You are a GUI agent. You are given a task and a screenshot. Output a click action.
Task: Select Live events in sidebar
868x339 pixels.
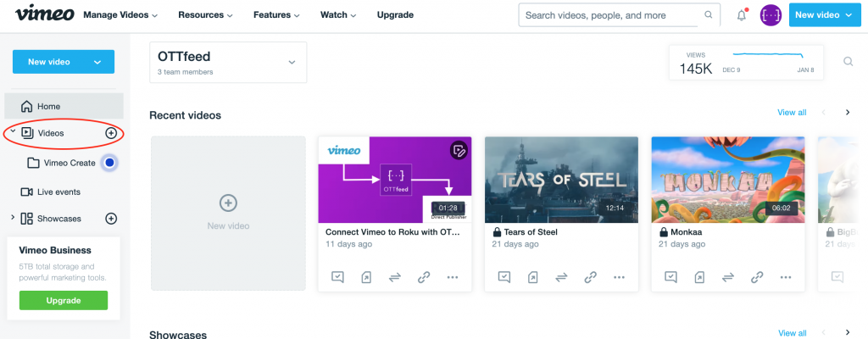pos(58,192)
